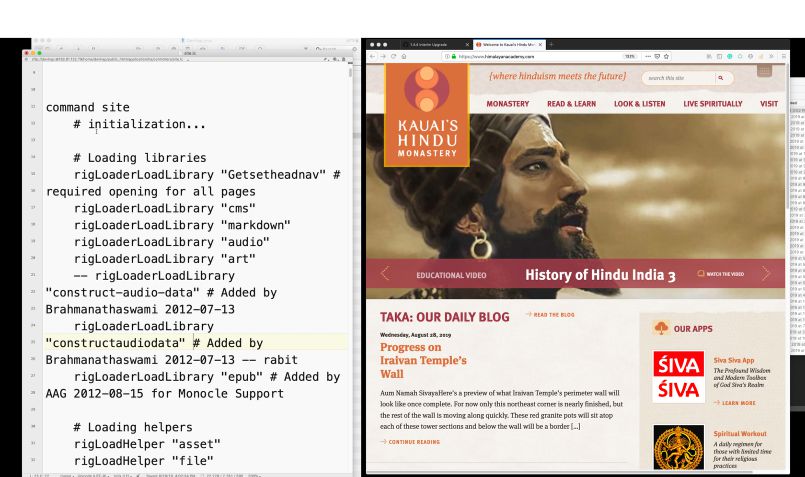Click the green padlock in the address bar
This screenshot has height=477, width=805.
454,56
